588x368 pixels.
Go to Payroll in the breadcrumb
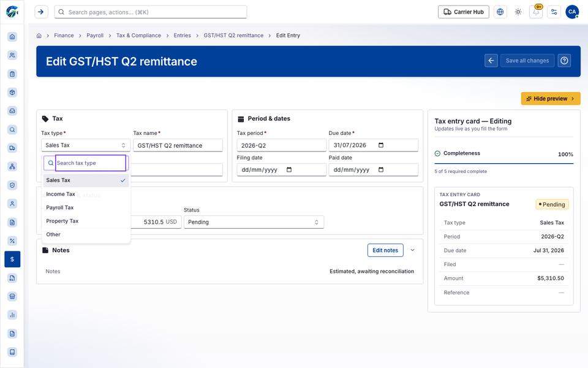[95, 36]
